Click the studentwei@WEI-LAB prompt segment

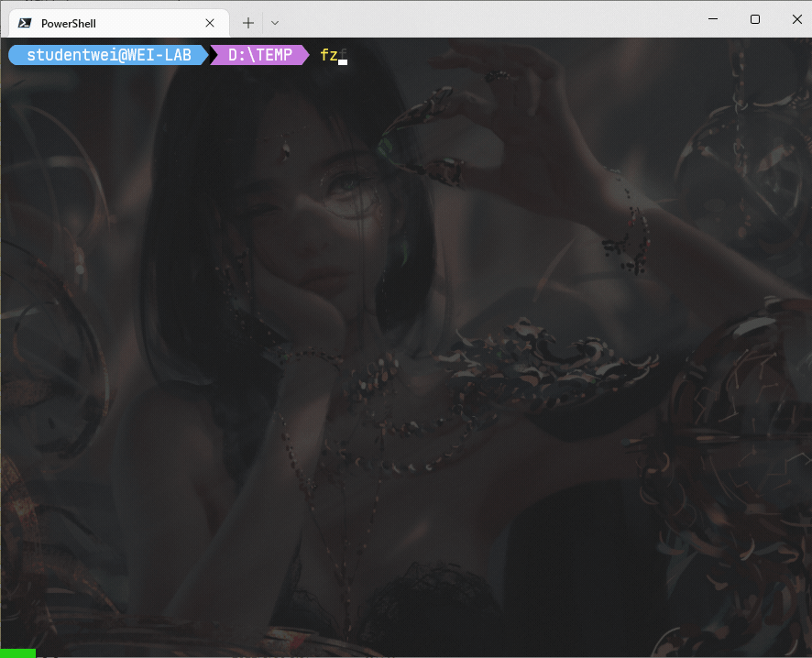click(x=109, y=55)
